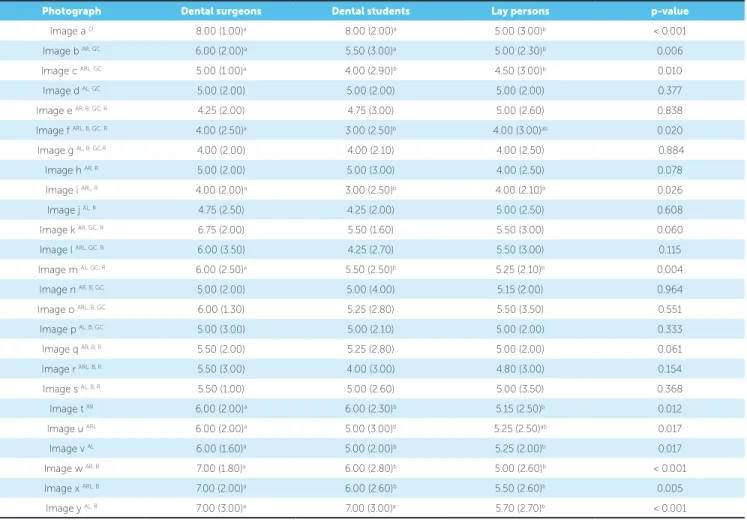Select the Image h row label
The image size is (747, 520).
(x=71, y=170)
